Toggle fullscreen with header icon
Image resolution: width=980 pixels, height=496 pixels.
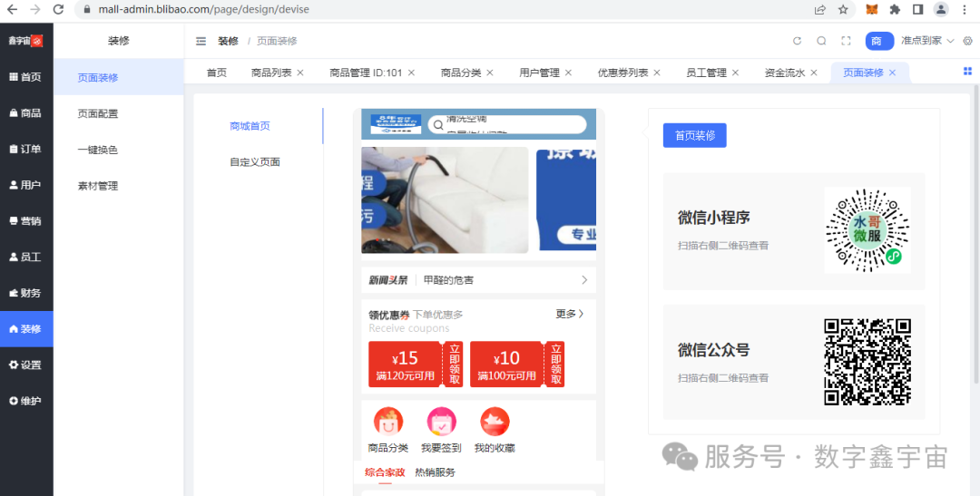pyautogui.click(x=847, y=41)
